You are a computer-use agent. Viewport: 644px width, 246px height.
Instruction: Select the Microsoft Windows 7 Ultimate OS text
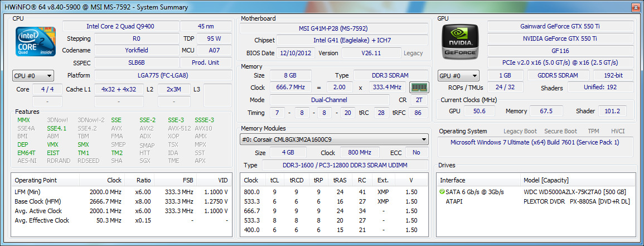pos(535,142)
